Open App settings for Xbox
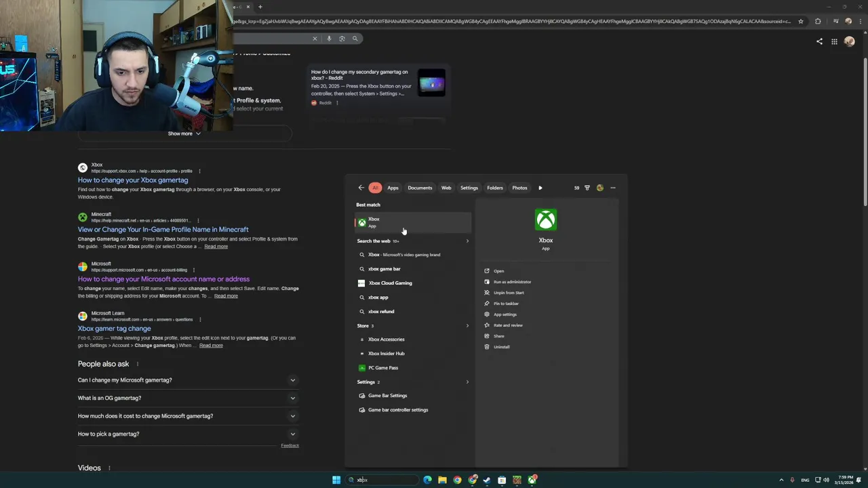 [505, 314]
